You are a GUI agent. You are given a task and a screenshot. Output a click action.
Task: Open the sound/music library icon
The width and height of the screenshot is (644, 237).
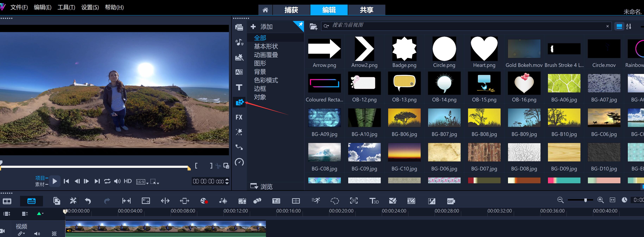coord(239,42)
